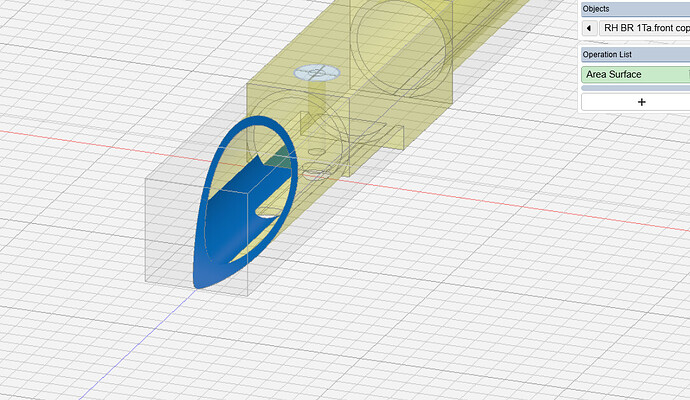
Task: Click the Operation List header
Action: pyautogui.click(x=635, y=55)
